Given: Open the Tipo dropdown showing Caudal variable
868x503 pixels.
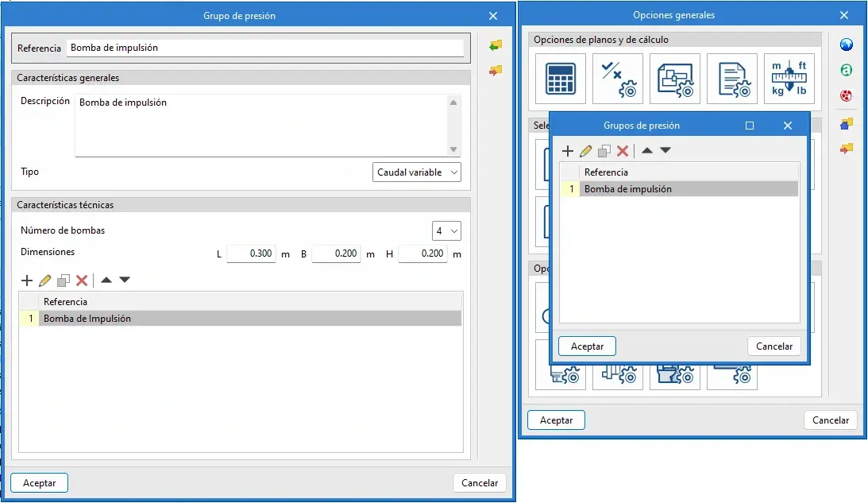Looking at the screenshot, I should (x=416, y=172).
